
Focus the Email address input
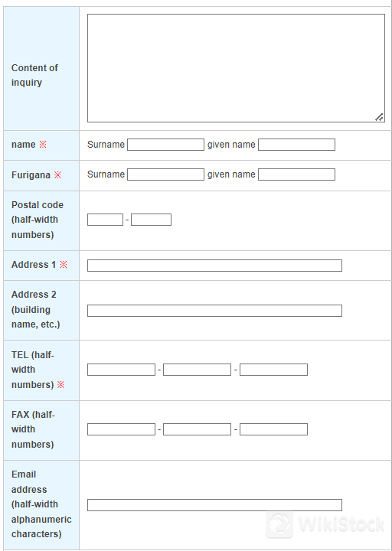(214, 505)
